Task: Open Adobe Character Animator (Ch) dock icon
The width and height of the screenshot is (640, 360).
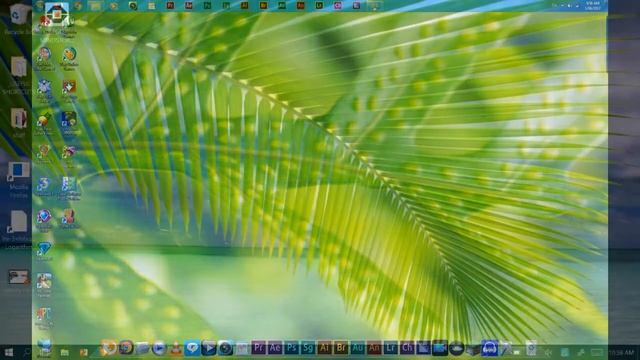Action: tap(407, 348)
